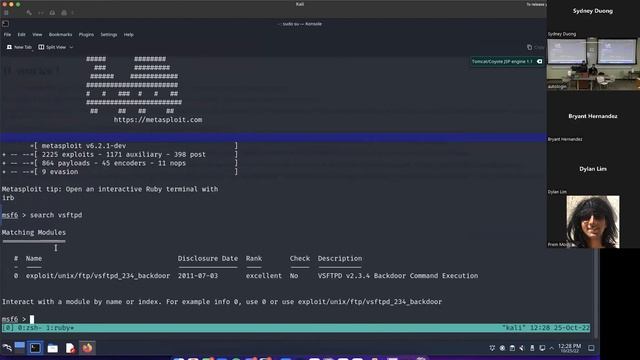The image size is (640, 360).
Task: Open the Plugins menu
Action: tap(86, 35)
